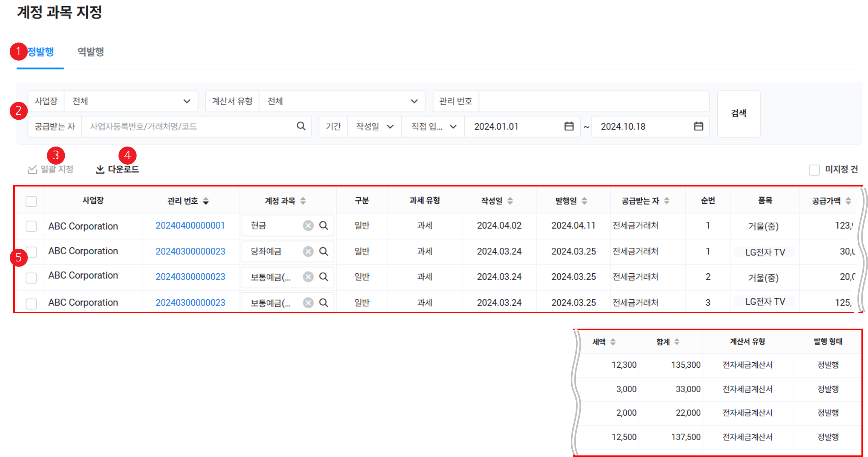Check the first ABC Corporation row
Screen dimensions: 868x457
[31, 226]
